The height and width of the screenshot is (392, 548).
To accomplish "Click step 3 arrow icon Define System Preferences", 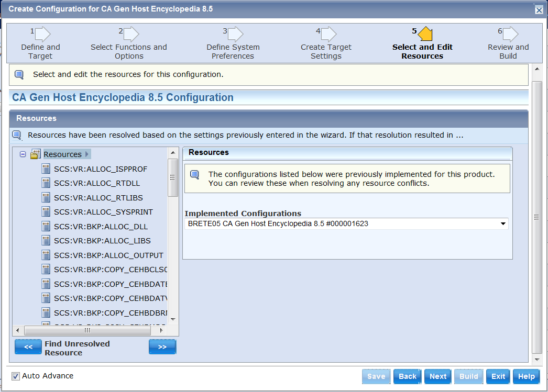I will (x=236, y=34).
